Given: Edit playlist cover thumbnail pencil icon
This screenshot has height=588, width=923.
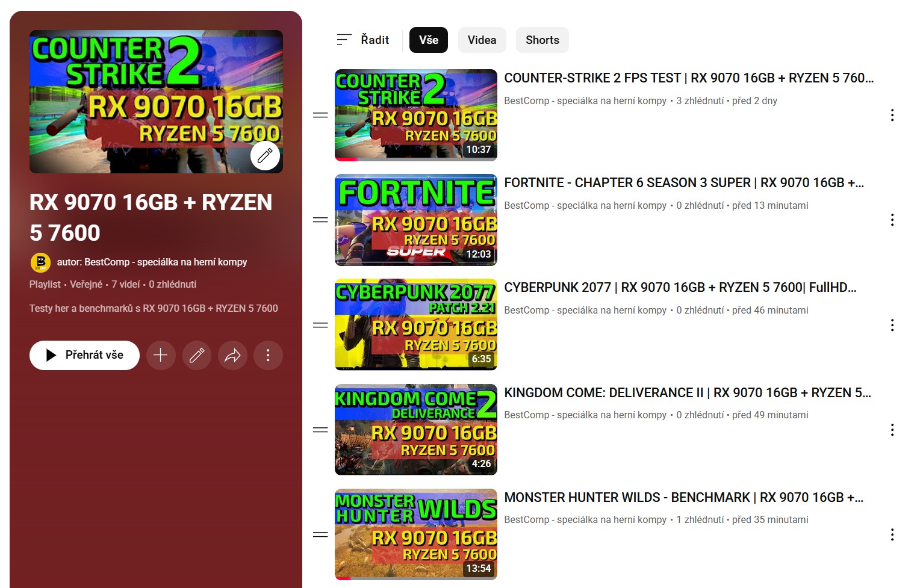Looking at the screenshot, I should (265, 156).
